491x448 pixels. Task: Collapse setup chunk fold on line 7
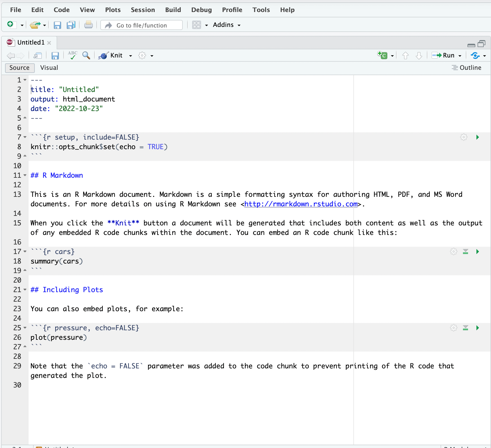[25, 137]
